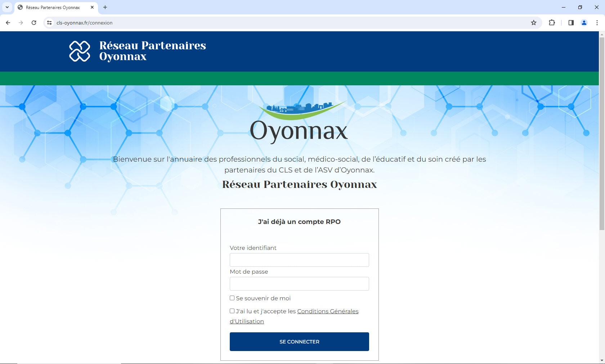Open the Chrome three-dot menu
The height and width of the screenshot is (364, 605).
(x=597, y=23)
